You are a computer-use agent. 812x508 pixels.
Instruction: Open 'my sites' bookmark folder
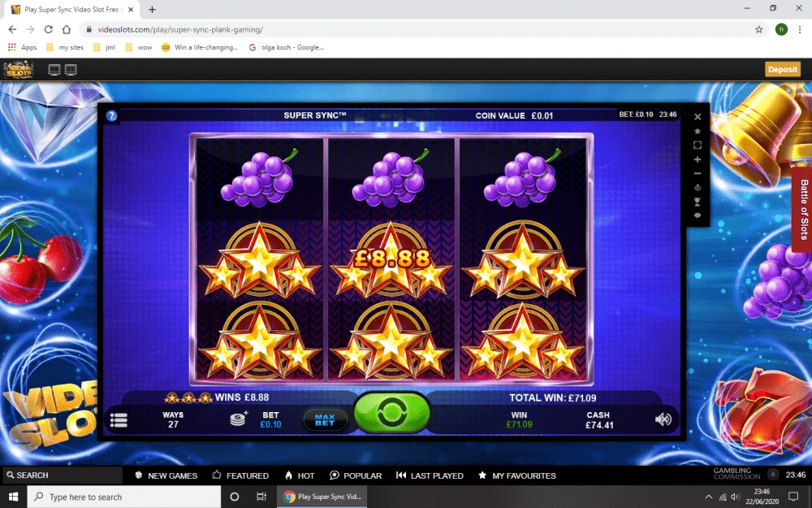(65, 47)
